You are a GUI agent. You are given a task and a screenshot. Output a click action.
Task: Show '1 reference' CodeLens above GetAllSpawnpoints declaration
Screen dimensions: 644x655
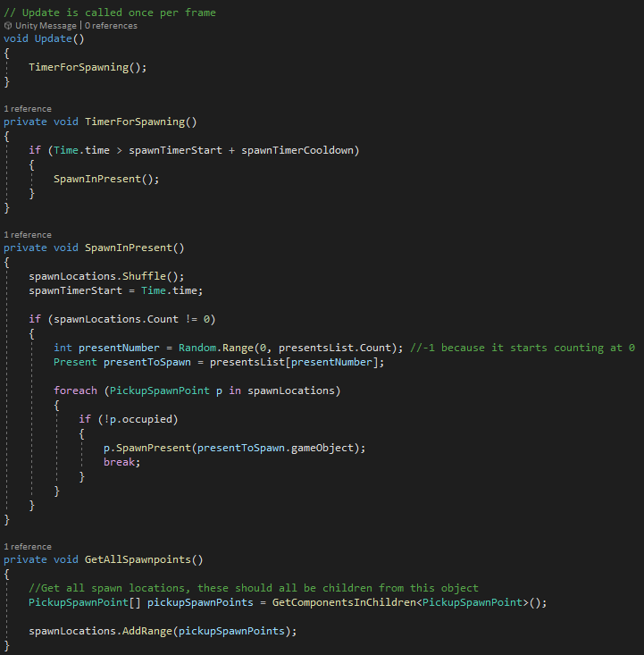click(x=28, y=547)
